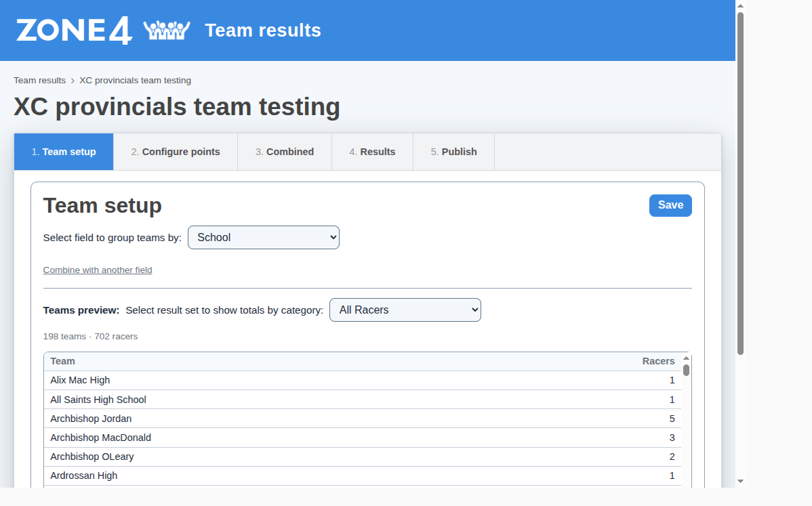Click the Racers column header
The height and width of the screenshot is (506, 812).
point(658,361)
